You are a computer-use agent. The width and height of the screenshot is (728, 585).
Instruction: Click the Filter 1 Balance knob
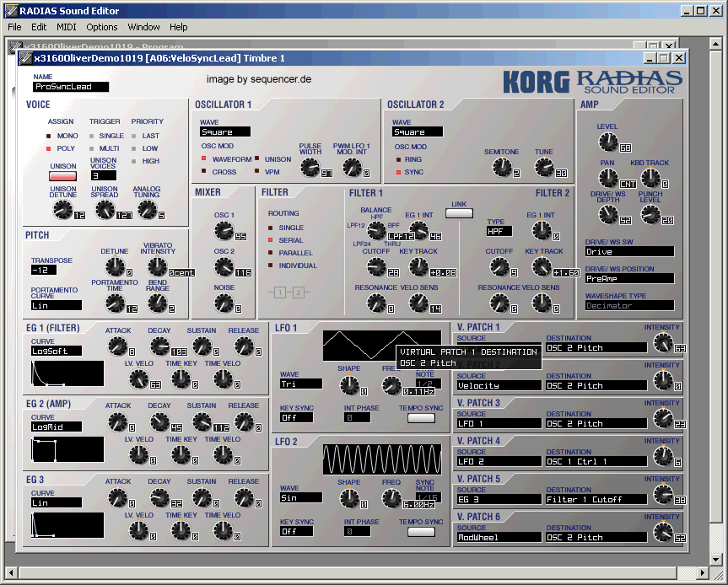coord(376,231)
